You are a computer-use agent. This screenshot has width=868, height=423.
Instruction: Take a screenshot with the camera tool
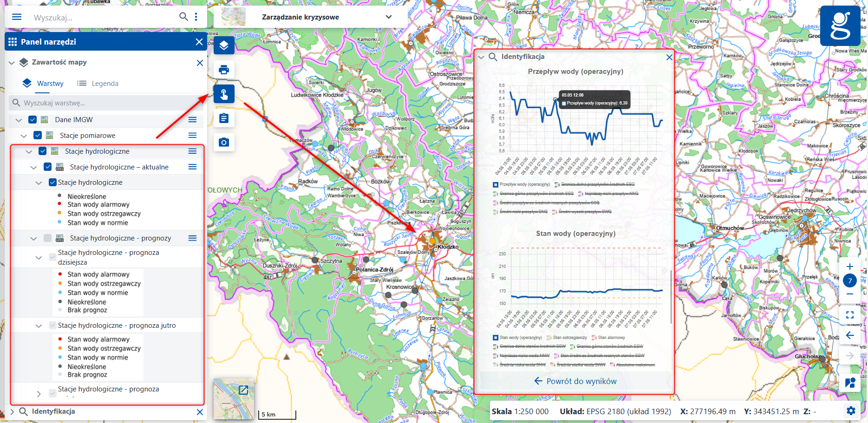point(224,142)
